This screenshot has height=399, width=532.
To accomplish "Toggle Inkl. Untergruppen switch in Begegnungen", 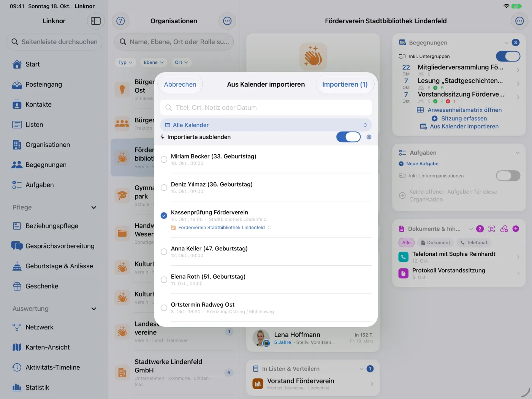I will tap(508, 56).
